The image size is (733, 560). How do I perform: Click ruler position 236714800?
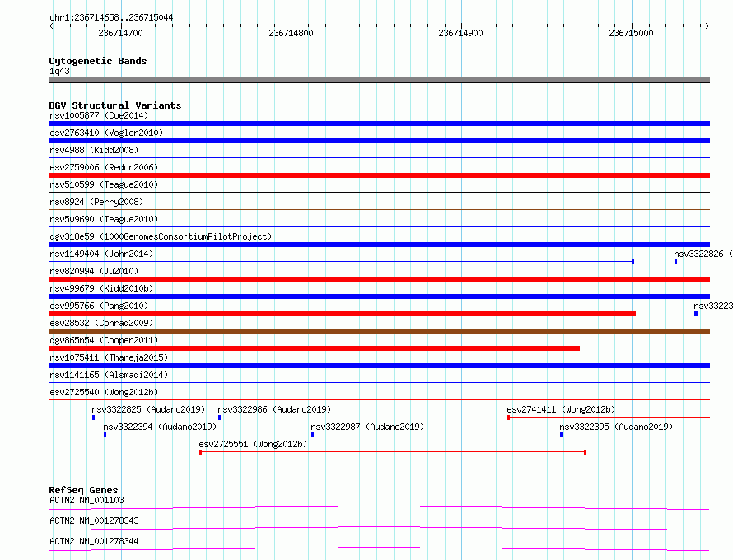coord(291,33)
